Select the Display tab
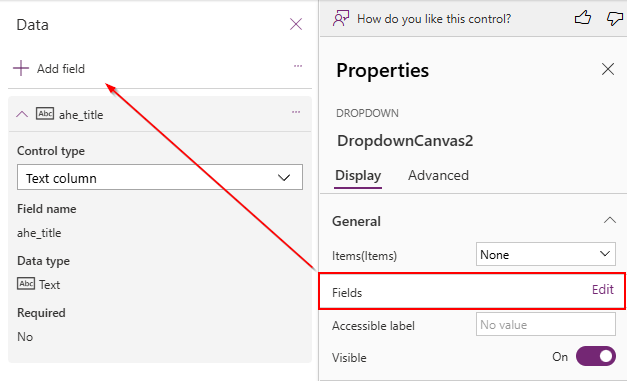Viewport: 627px width, 381px height. pos(358,175)
